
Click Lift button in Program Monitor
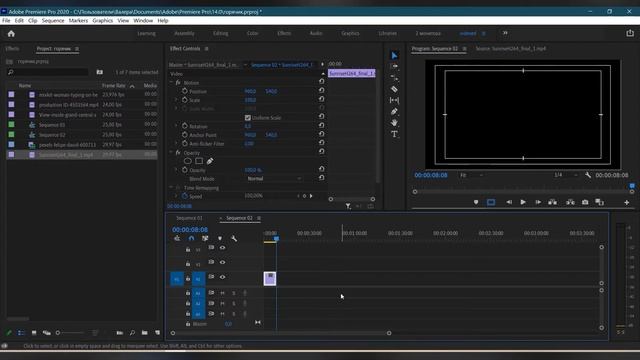point(553,202)
